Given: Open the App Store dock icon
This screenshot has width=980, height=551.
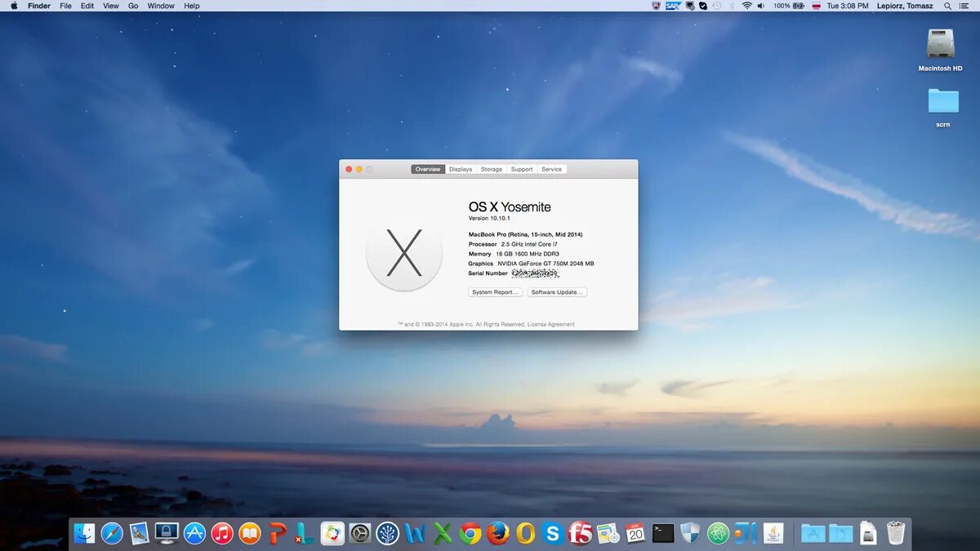Looking at the screenshot, I should coord(194,534).
